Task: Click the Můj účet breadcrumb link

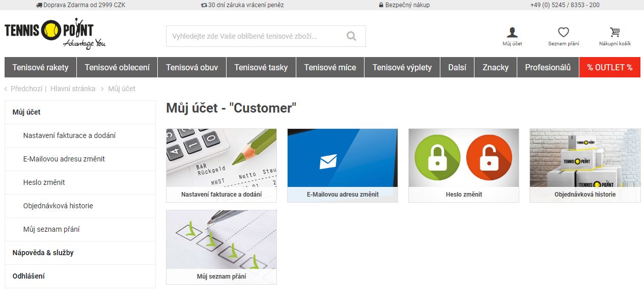Action: 122,89
